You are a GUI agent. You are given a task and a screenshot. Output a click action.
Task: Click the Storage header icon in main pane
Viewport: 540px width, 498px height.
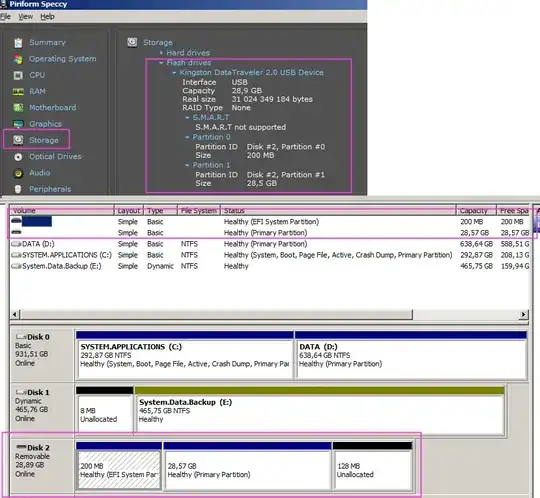(x=132, y=42)
